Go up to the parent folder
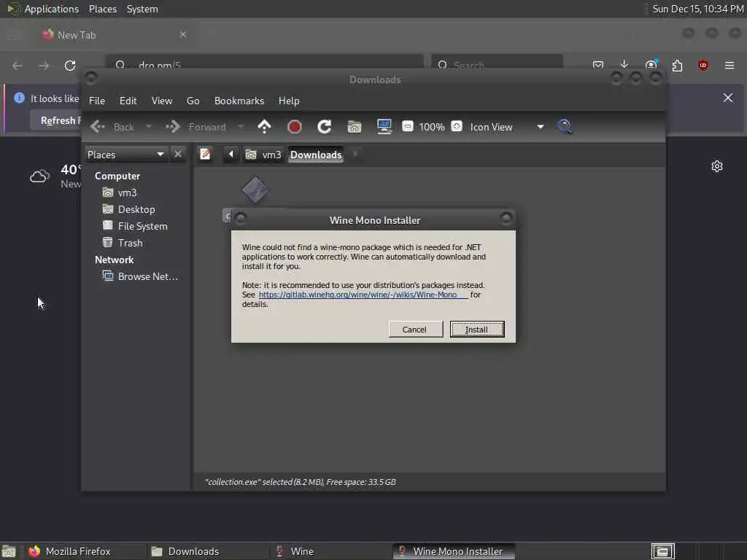 coord(264,127)
